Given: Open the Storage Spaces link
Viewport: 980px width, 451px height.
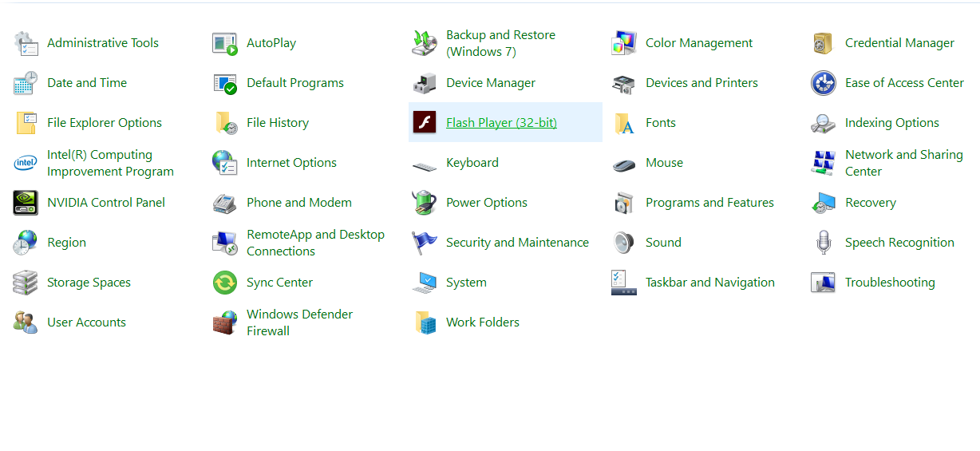Looking at the screenshot, I should pos(89,283).
